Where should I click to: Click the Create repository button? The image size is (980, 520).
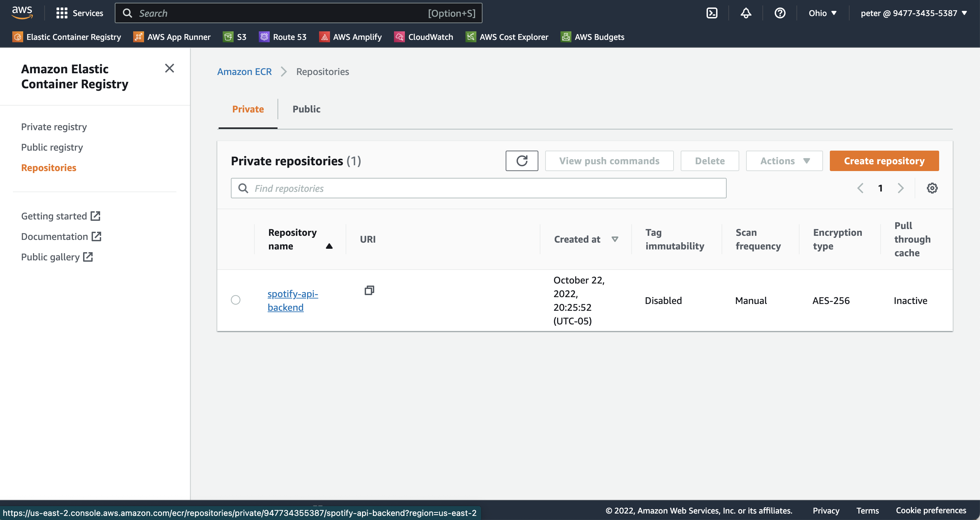884,160
